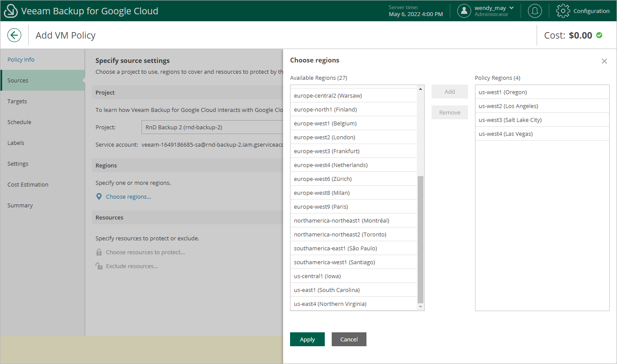Screen dimensions: 617x364
Task: Click the service account email text
Action: coord(212,144)
